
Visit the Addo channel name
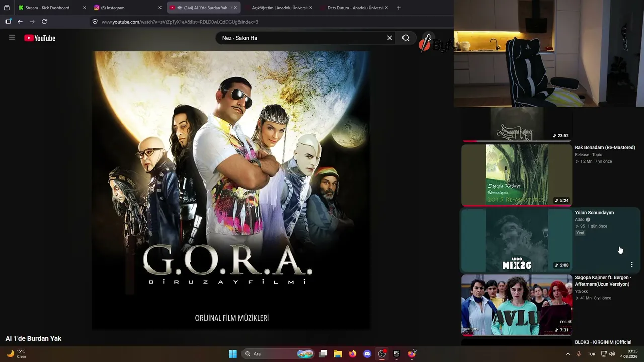pyautogui.click(x=580, y=220)
